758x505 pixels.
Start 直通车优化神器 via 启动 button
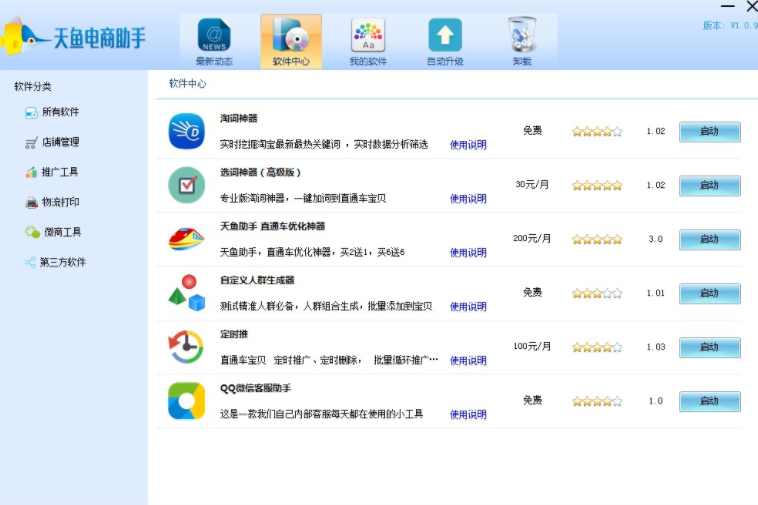pos(710,239)
